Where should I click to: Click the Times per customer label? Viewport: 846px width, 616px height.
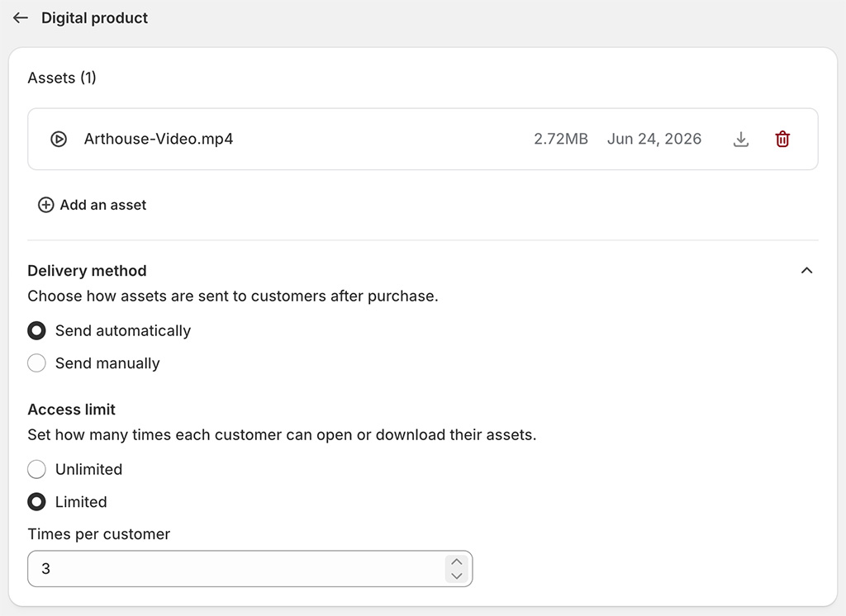pyautogui.click(x=99, y=534)
